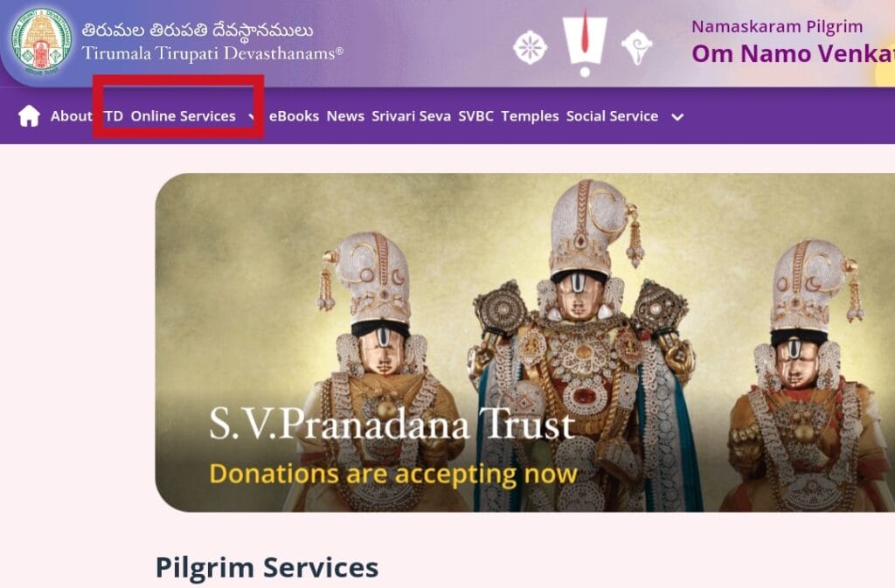Viewport: 895px width, 588px height.
Task: Open the Online Services menu
Action: (x=183, y=116)
